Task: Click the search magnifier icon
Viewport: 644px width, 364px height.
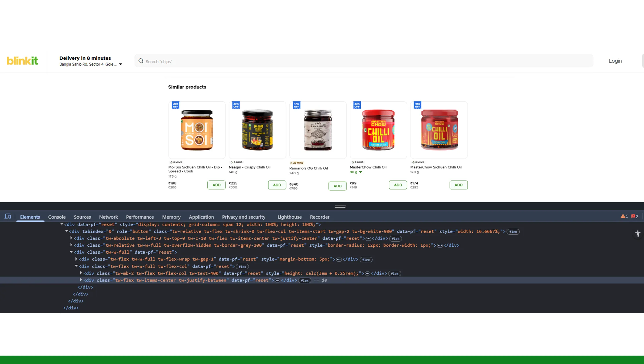Action: pos(141,61)
